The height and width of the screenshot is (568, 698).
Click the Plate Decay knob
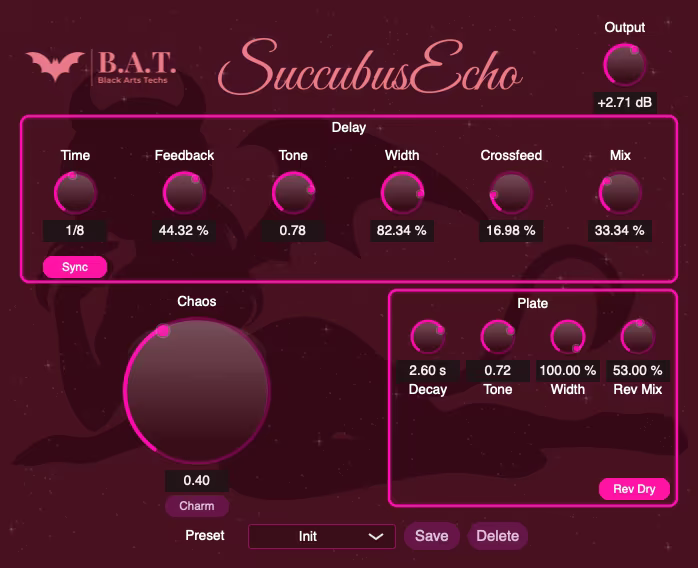point(428,338)
